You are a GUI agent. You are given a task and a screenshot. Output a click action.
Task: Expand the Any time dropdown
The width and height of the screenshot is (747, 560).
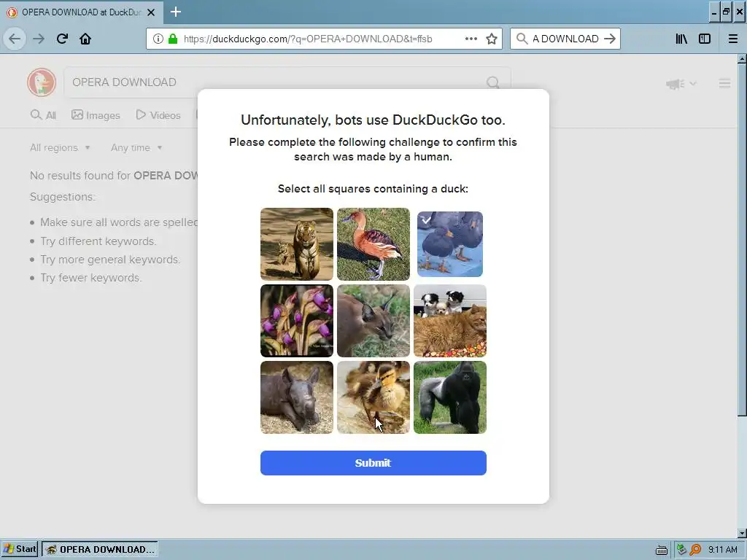click(x=136, y=147)
